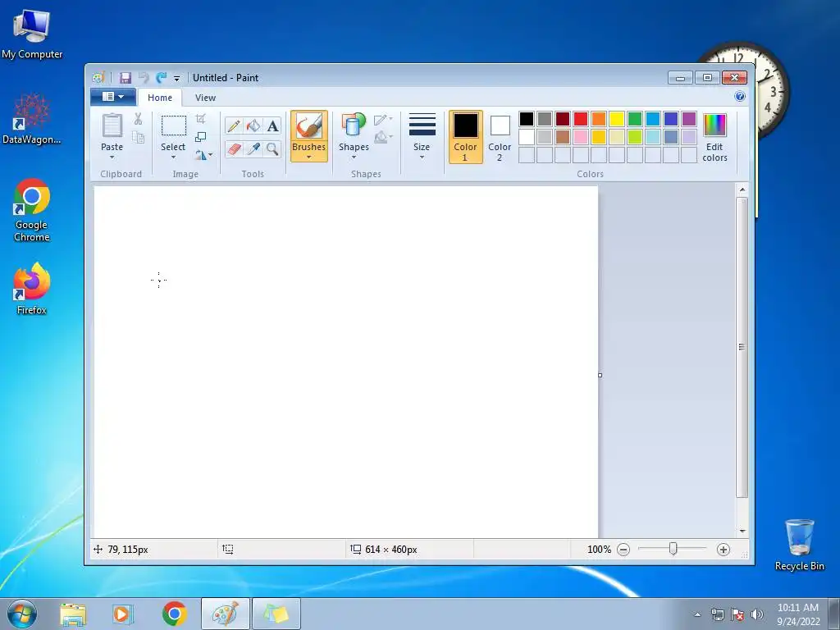The image size is (840, 630).
Task: Pick the yellow color swatch
Action: pos(617,119)
